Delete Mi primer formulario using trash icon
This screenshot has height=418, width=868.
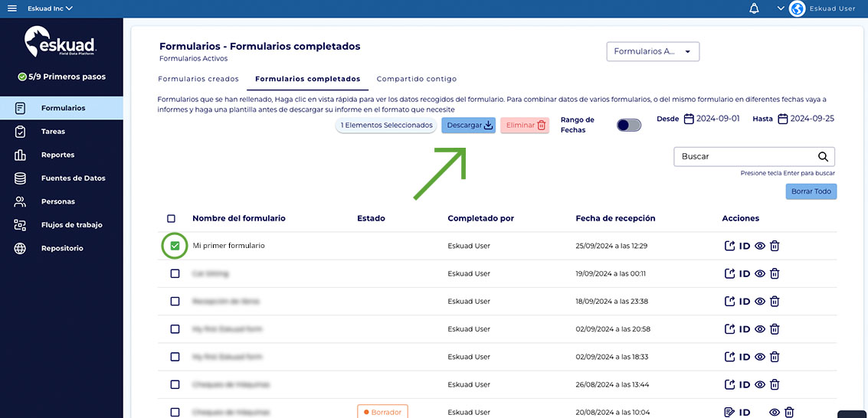pyautogui.click(x=775, y=246)
